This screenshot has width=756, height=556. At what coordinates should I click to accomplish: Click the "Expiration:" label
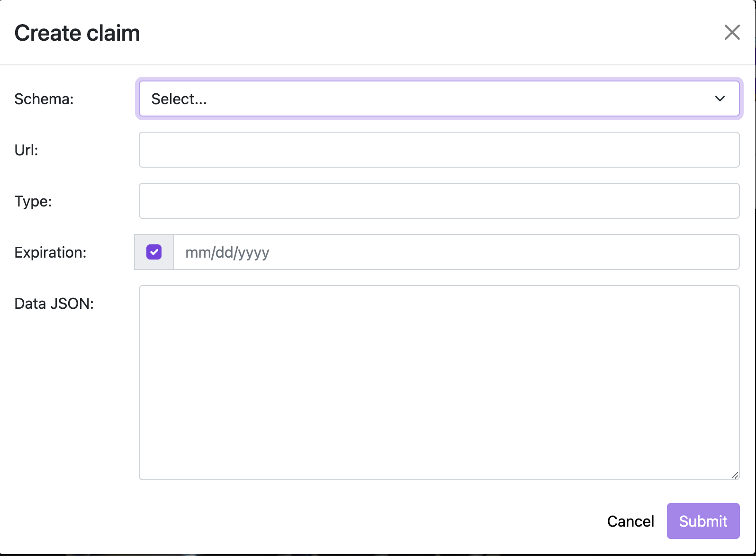tap(50, 252)
